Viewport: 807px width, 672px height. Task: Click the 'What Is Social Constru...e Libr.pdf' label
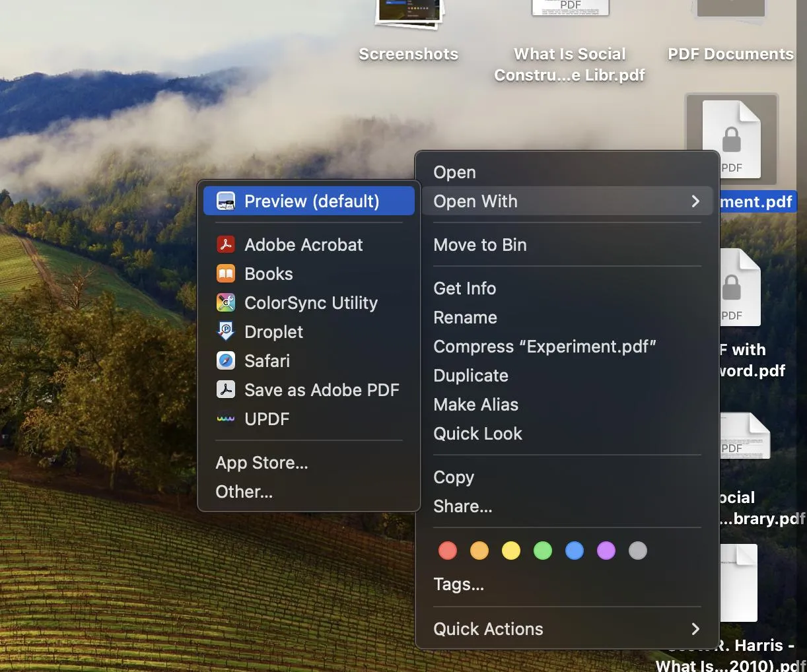570,65
